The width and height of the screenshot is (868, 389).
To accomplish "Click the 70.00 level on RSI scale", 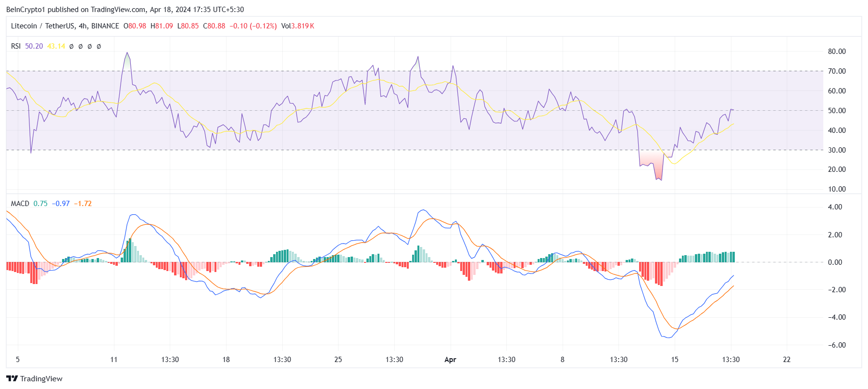I will (x=837, y=71).
